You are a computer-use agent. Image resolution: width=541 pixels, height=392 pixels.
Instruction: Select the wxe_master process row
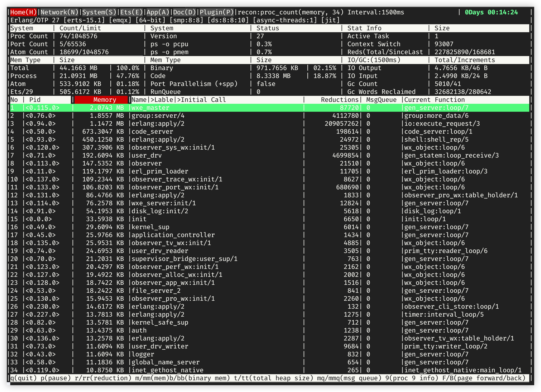(150, 108)
